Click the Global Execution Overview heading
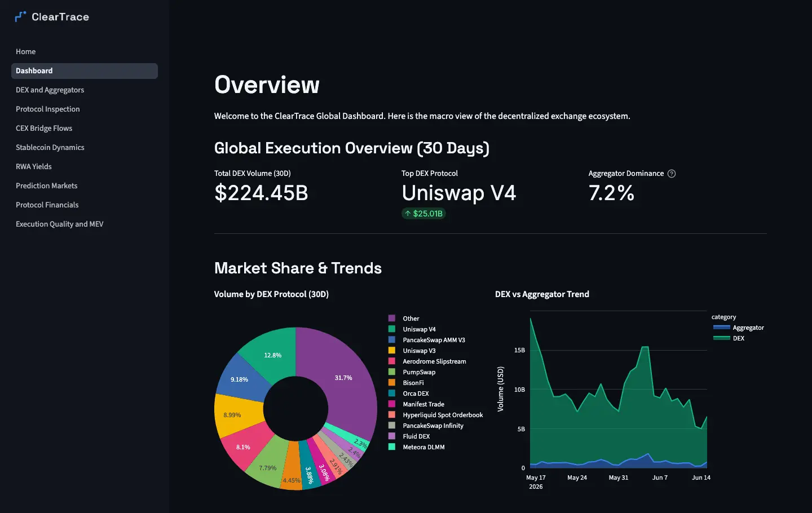812x513 pixels. pyautogui.click(x=352, y=148)
